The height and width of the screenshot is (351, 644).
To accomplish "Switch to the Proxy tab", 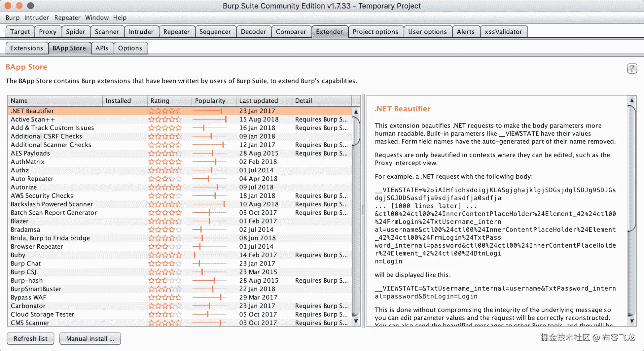I will tap(48, 32).
